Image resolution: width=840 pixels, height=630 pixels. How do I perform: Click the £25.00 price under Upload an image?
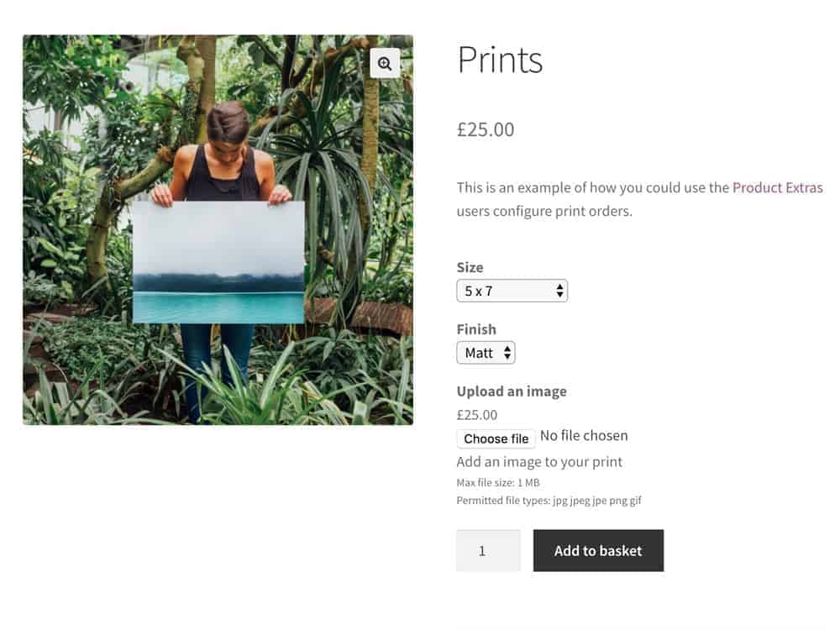point(477,415)
